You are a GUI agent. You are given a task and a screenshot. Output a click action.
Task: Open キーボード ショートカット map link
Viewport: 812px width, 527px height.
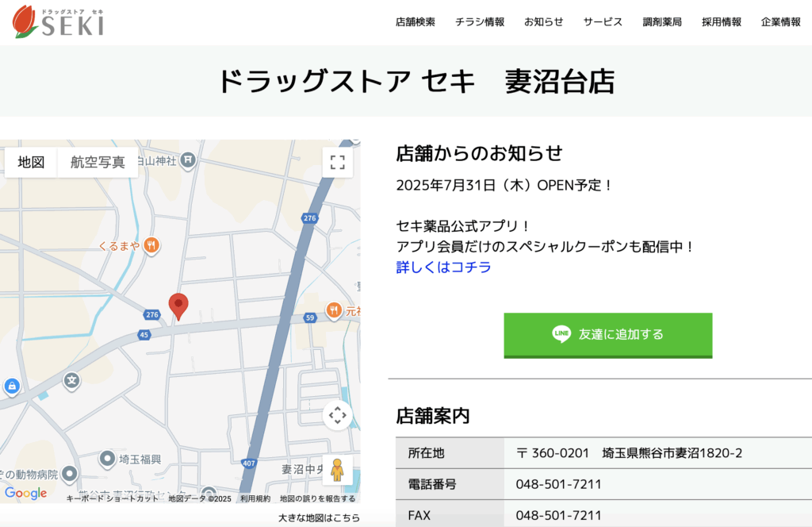113,498
